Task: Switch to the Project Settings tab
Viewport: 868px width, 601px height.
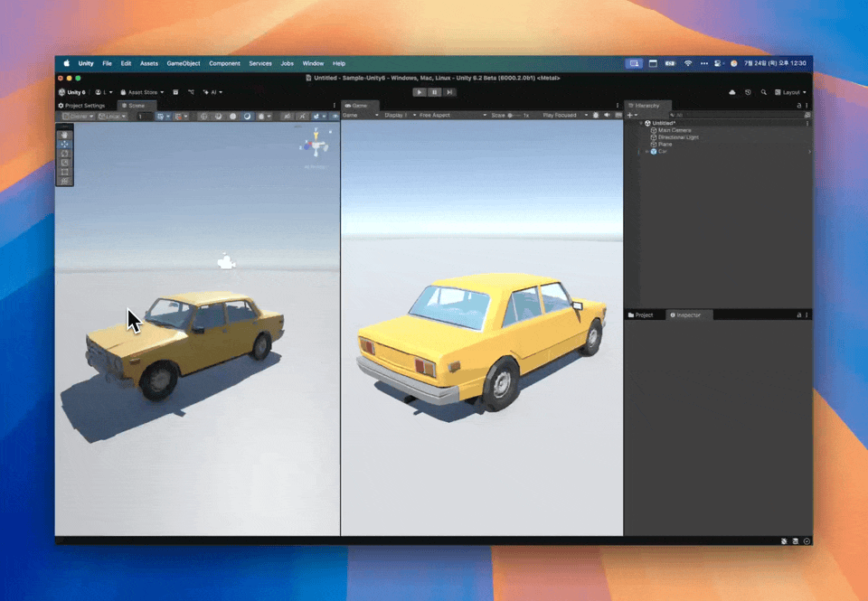Action: [82, 106]
